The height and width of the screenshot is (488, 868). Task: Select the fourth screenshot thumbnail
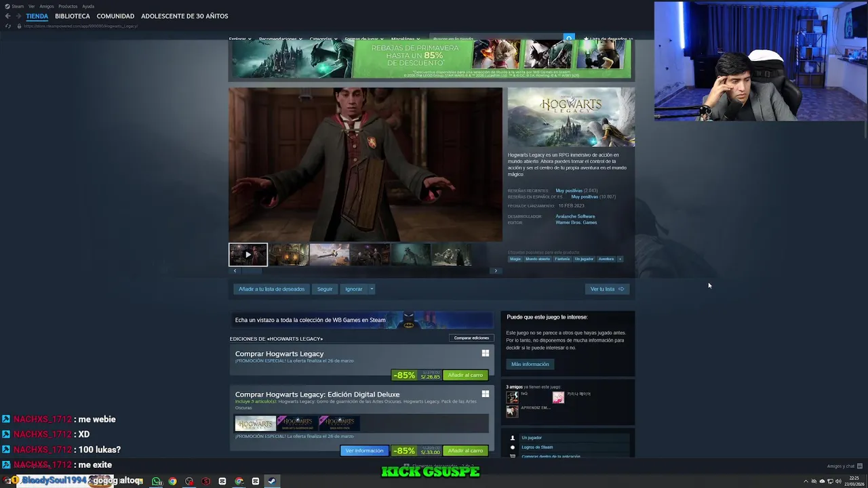coord(370,254)
